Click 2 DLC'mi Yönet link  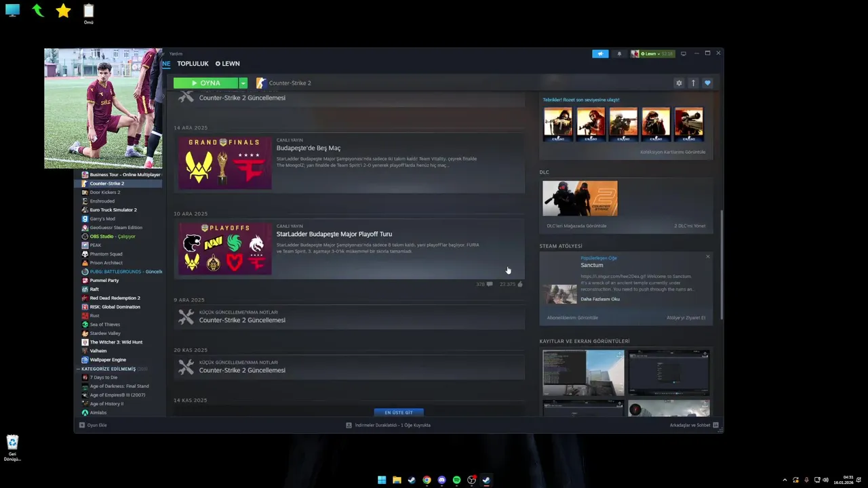point(690,226)
